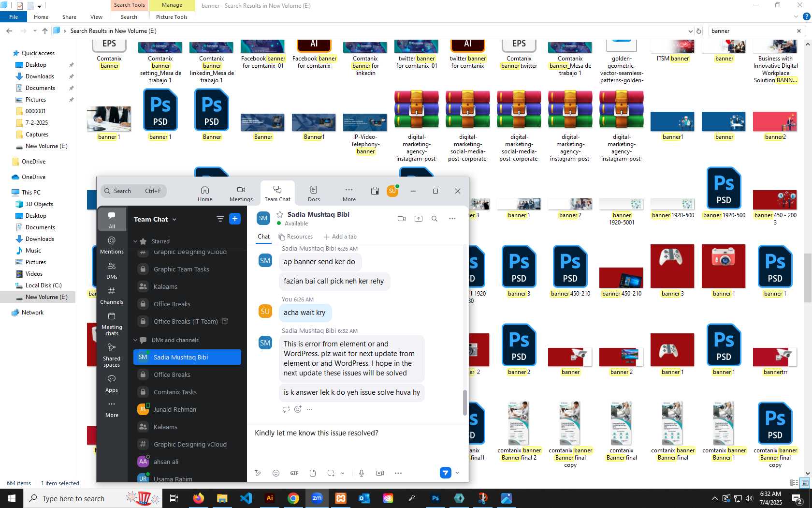This screenshot has width=812, height=508.
Task: Open chat with ahsan ali
Action: tap(187, 462)
